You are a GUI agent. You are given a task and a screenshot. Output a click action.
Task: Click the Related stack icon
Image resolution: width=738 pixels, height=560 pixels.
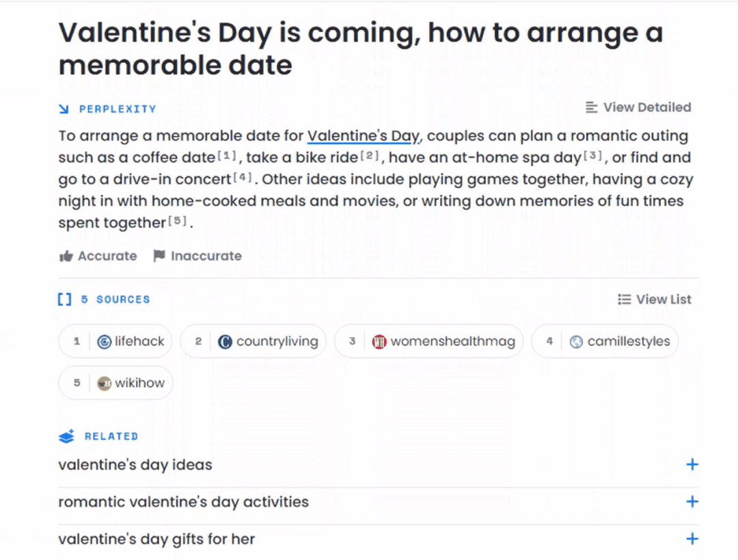(66, 436)
